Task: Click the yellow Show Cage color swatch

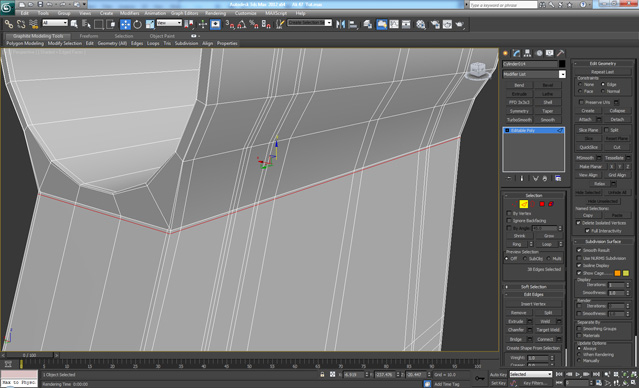Action: tap(626, 273)
